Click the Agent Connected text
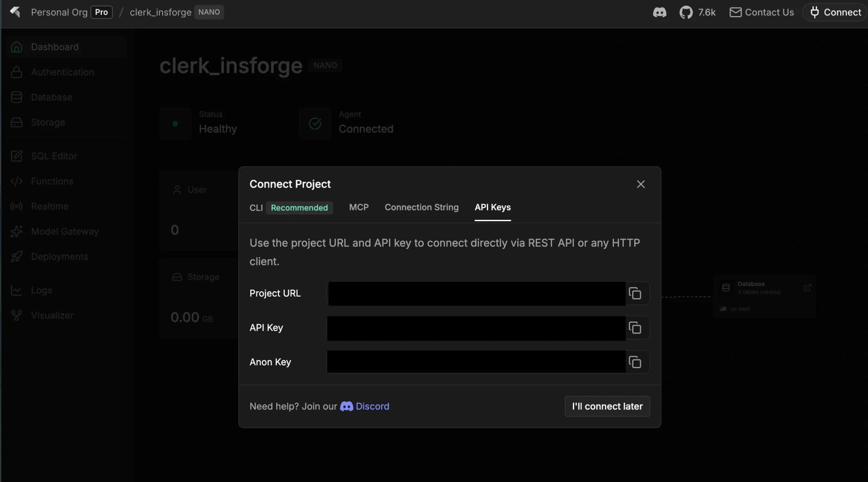 click(366, 129)
